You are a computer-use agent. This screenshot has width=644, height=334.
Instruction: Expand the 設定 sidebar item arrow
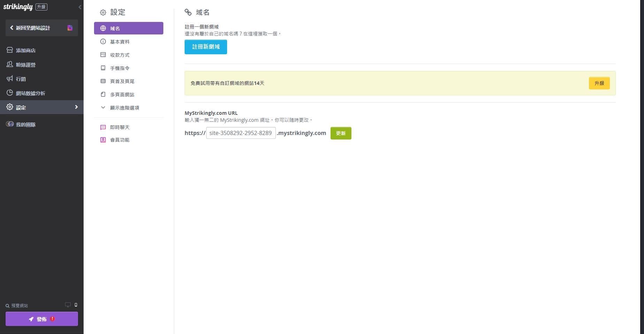(76, 107)
